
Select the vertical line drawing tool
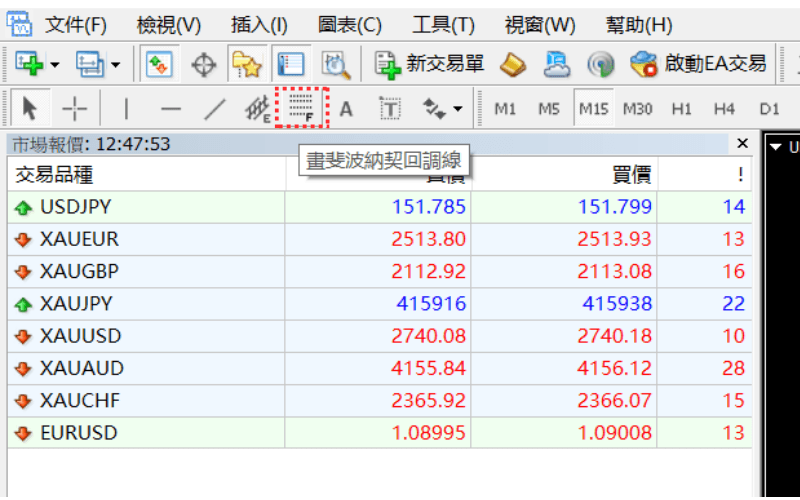point(126,108)
